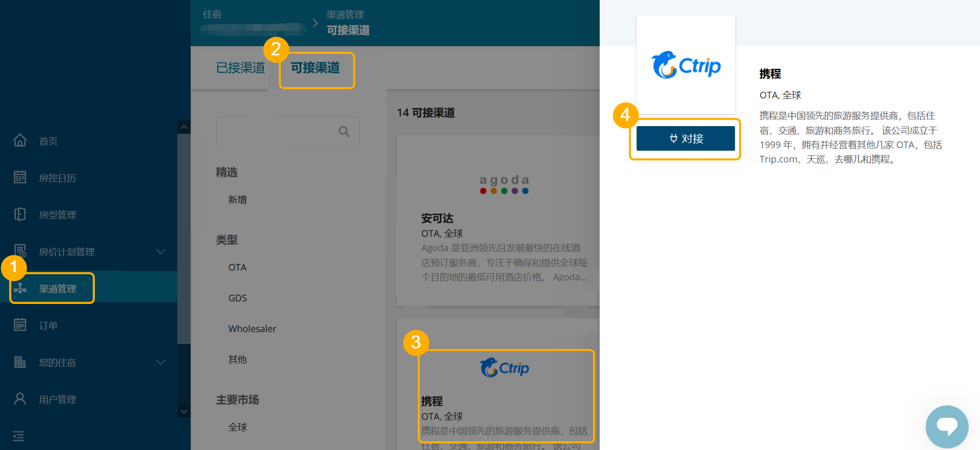This screenshot has width=980, height=450.
Task: Click the 订单 orders list icon
Action: tap(20, 324)
